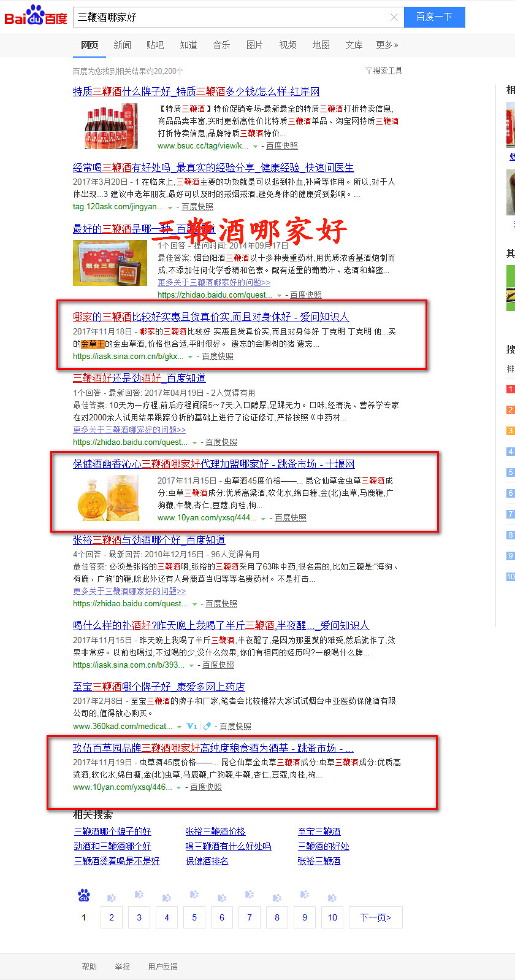Clear the search box with X icon
The width and height of the screenshot is (515, 980).
click(x=394, y=17)
